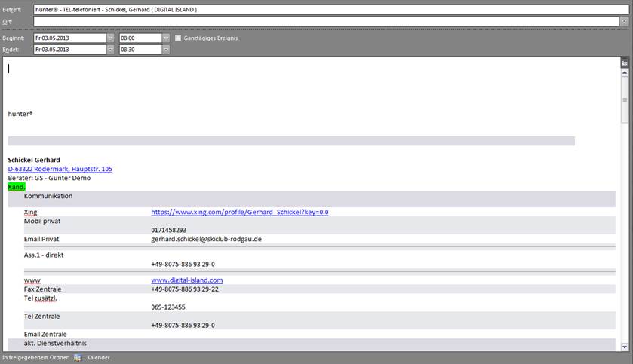Screen dimensions: 633x364
Task: Open the Endet date picker dropdown
Action: click(110, 50)
